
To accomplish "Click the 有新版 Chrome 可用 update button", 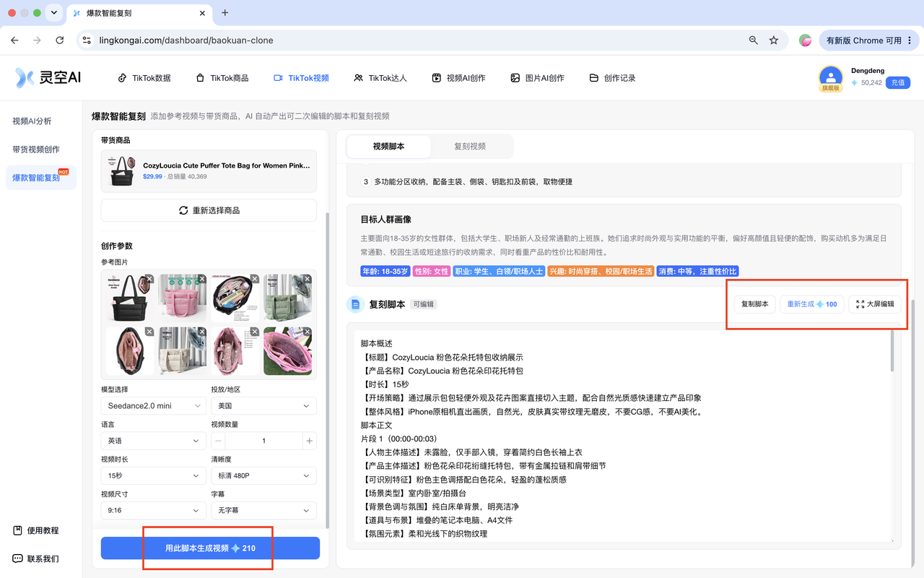I will coord(863,40).
